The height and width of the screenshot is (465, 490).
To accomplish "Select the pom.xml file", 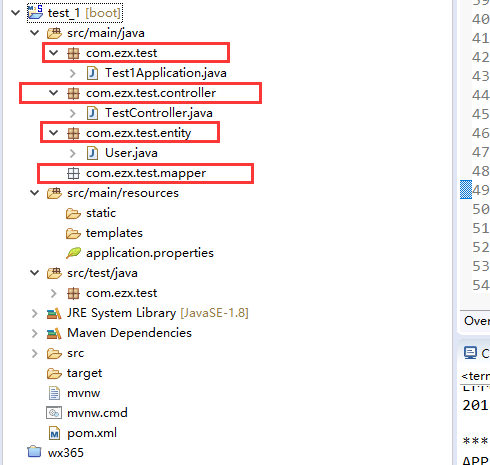I will point(92,433).
